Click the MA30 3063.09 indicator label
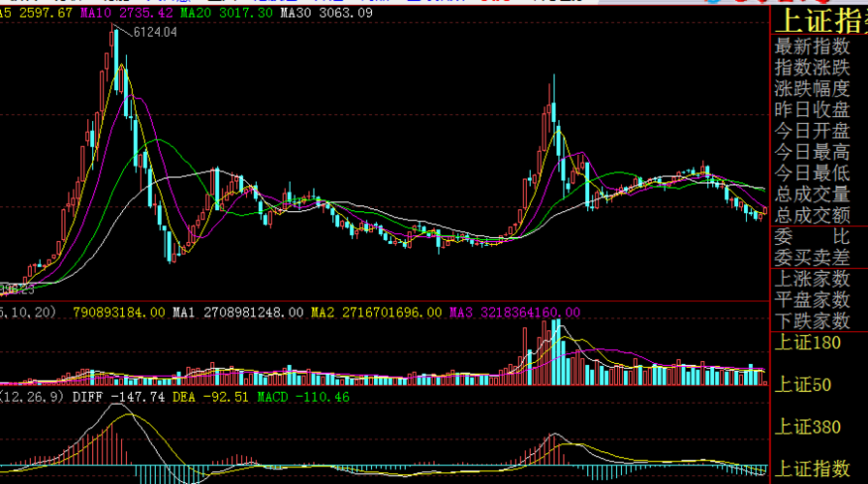The height and width of the screenshot is (484, 868). [326, 13]
